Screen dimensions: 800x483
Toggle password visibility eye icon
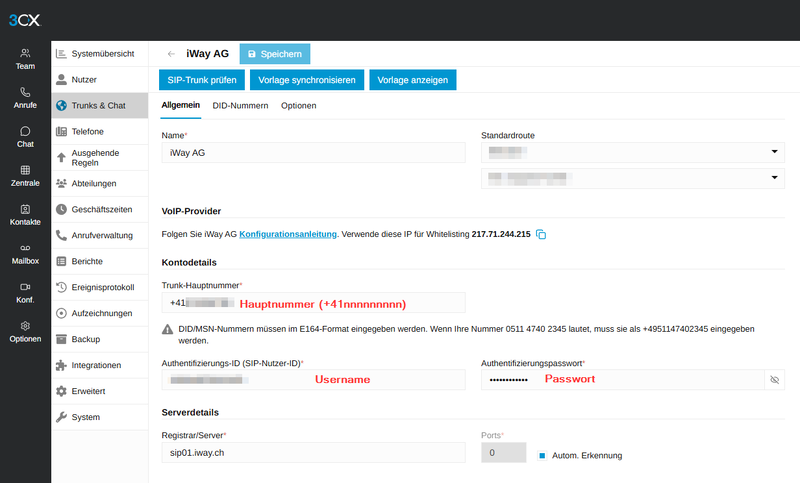(x=774, y=380)
